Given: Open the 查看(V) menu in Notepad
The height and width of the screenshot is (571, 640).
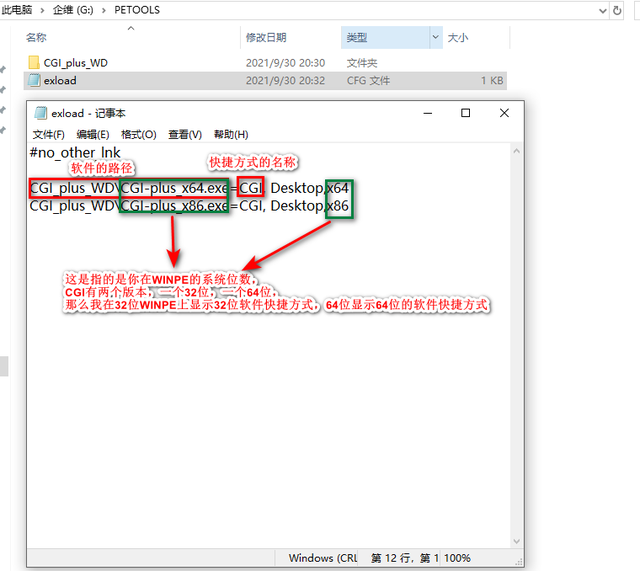Looking at the screenshot, I should pos(185,134).
